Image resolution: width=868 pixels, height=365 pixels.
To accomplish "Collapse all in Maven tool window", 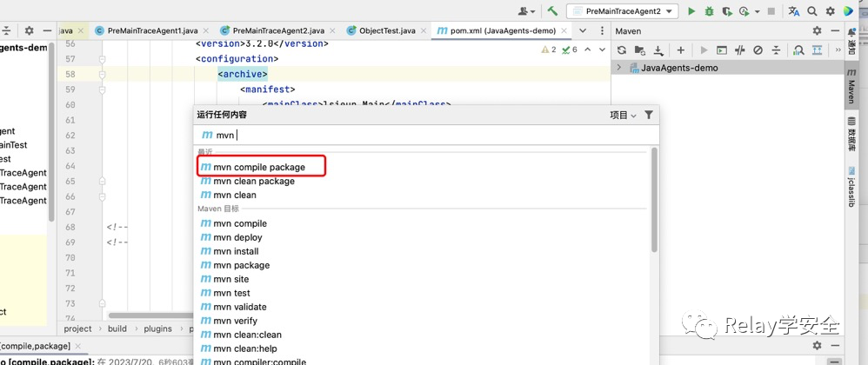I will pyautogui.click(x=776, y=50).
